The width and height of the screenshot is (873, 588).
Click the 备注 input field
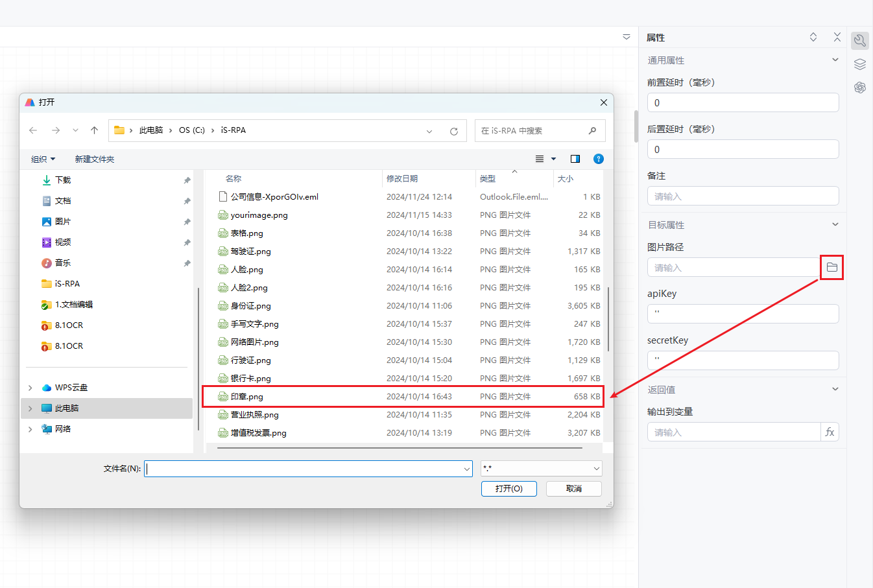743,196
